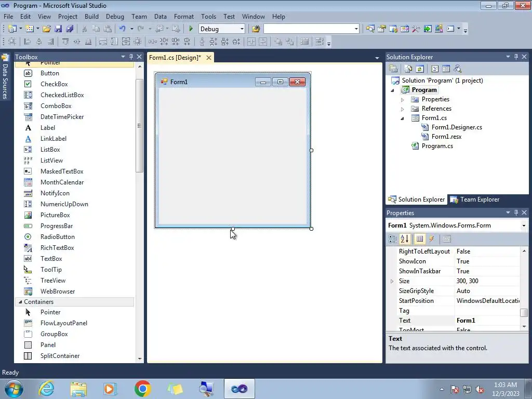Open Start Page with the green arrow icon
Image resolution: width=532 pixels, height=399 pixels.
tap(428, 29)
